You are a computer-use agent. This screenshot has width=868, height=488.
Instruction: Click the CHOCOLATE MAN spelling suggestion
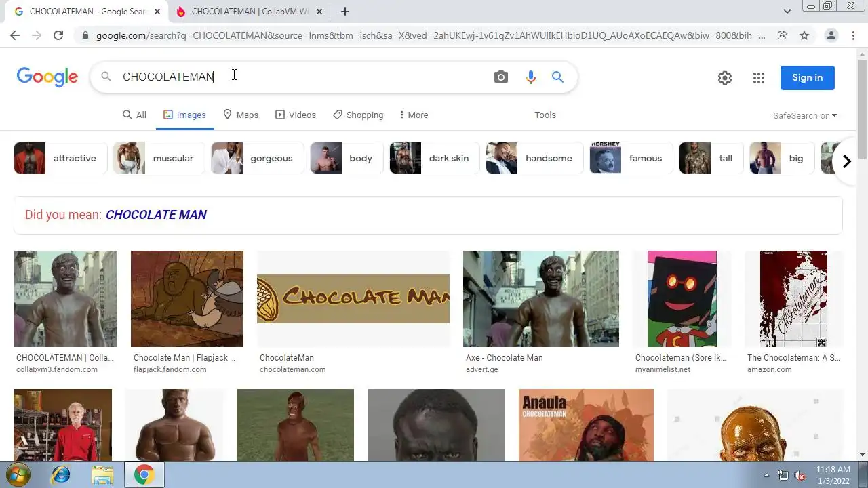(156, 215)
